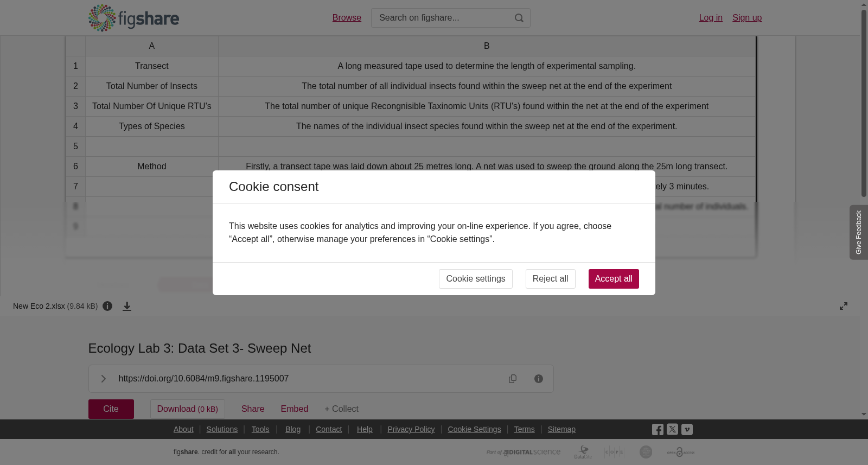This screenshot has width=868, height=465.
Task: Click the COPE logo
Action: [x=614, y=452]
